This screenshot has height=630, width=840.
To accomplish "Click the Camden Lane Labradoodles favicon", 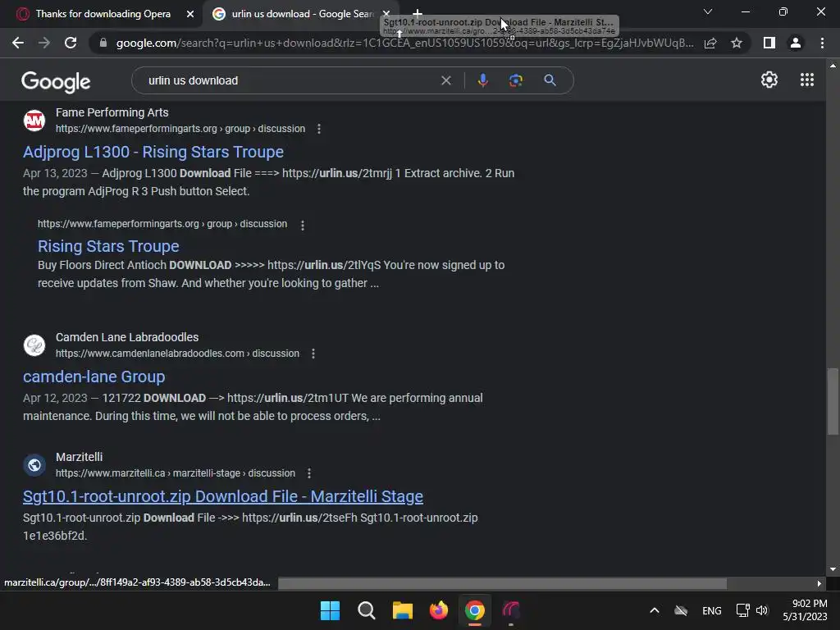I will click(x=34, y=345).
